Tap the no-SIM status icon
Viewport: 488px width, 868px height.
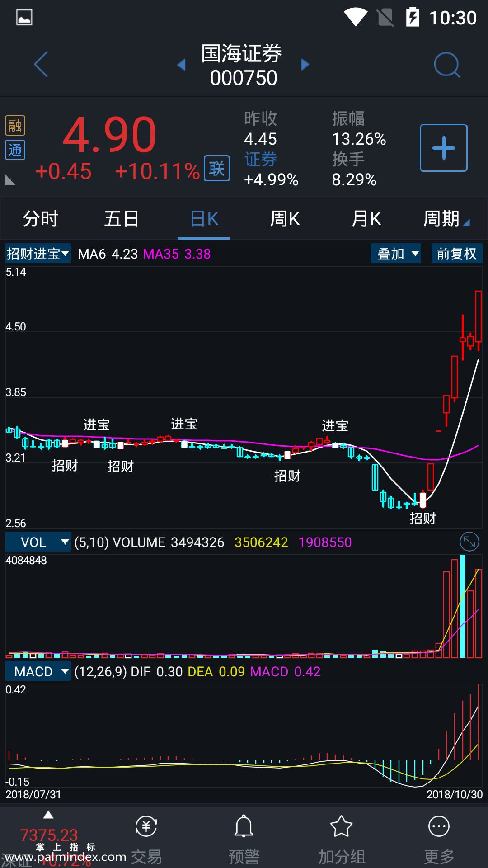(385, 17)
